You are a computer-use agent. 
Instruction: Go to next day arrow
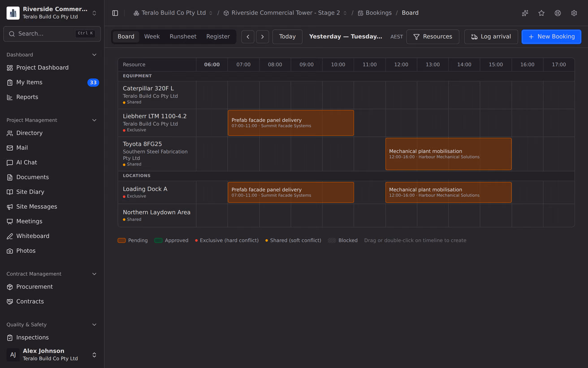(x=263, y=37)
